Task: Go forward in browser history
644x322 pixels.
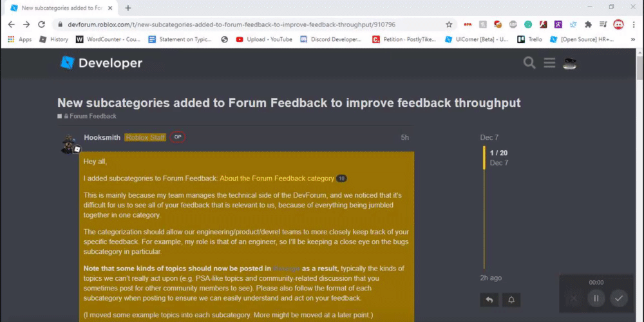Action: (x=26, y=24)
